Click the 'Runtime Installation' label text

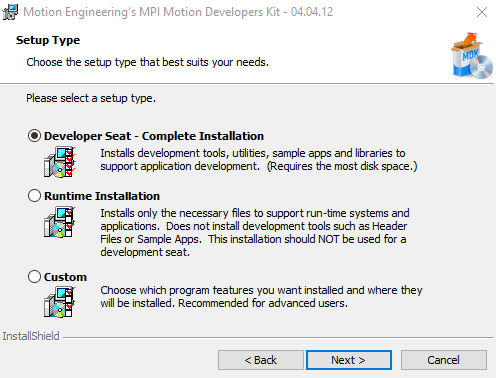(102, 196)
